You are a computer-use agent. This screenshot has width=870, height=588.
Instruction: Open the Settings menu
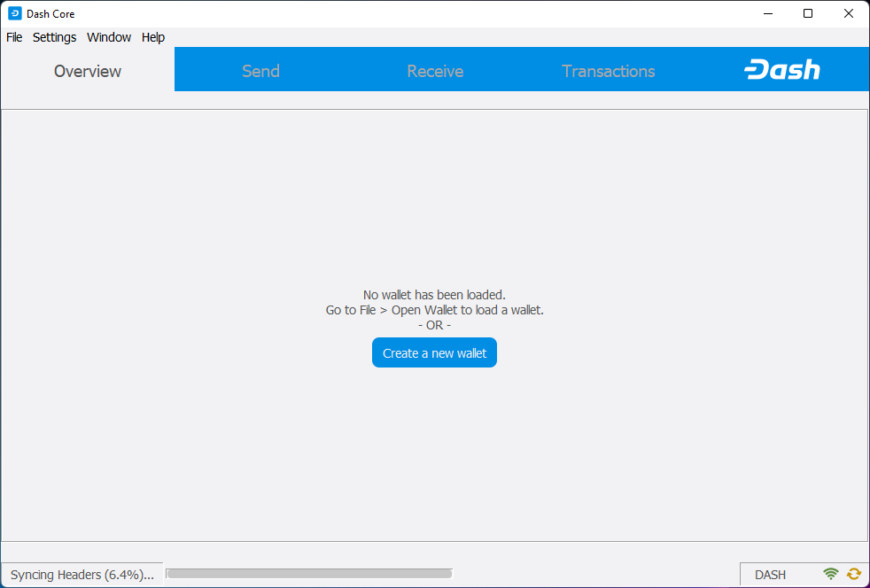[x=55, y=37]
